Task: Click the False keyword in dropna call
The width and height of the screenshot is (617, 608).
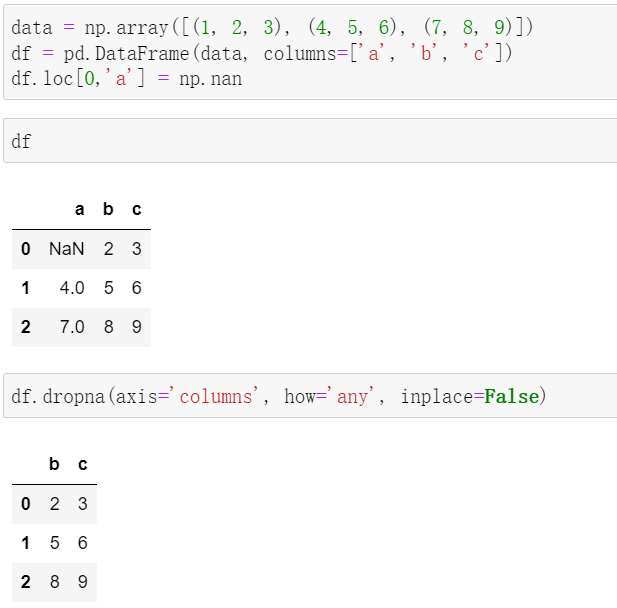Action: pos(512,397)
